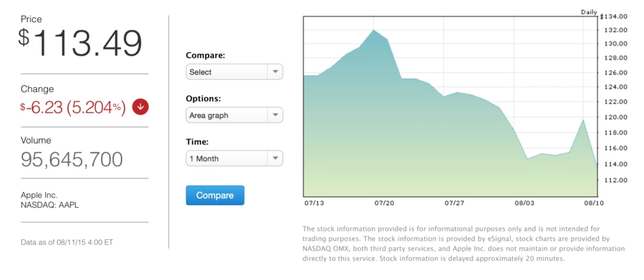Open the Compare Select dropdown

(x=234, y=71)
